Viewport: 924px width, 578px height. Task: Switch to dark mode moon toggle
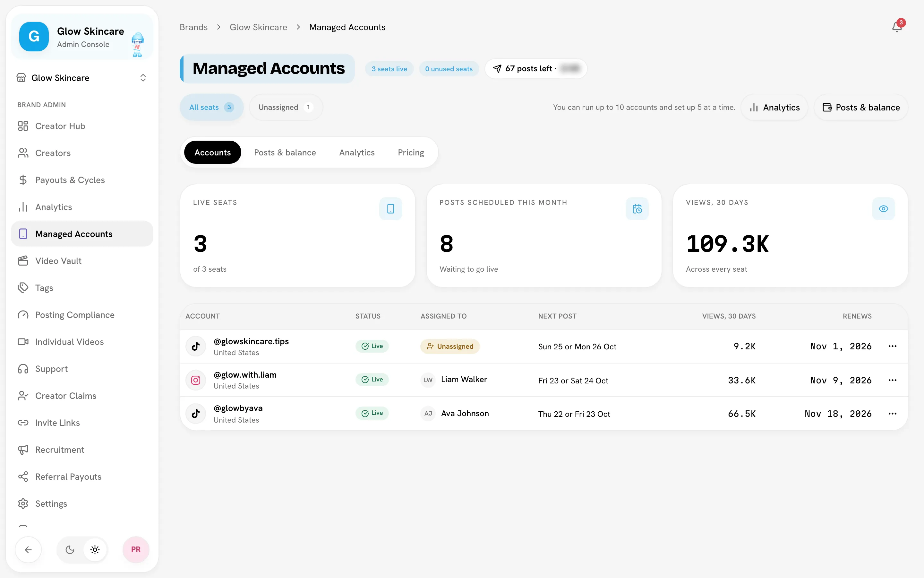(x=70, y=550)
